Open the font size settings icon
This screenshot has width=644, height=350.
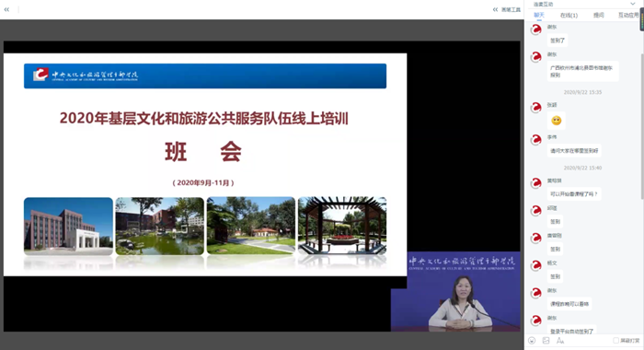pyautogui.click(x=560, y=341)
